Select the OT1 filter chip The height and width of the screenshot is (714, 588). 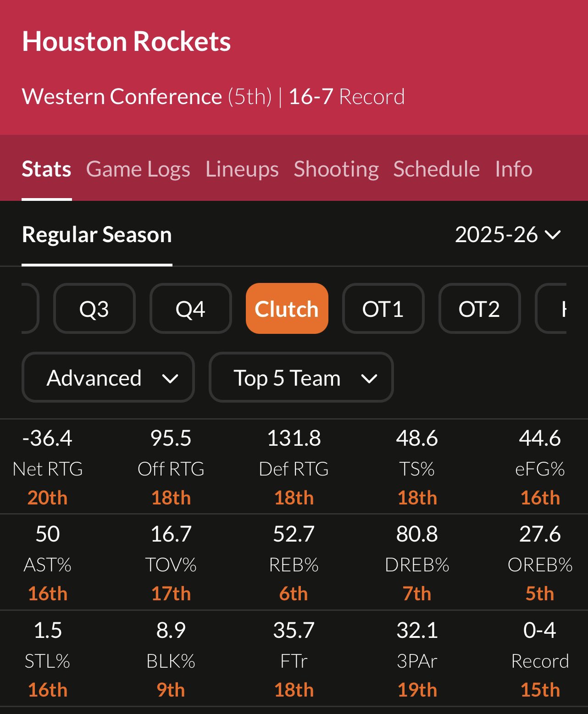(383, 309)
